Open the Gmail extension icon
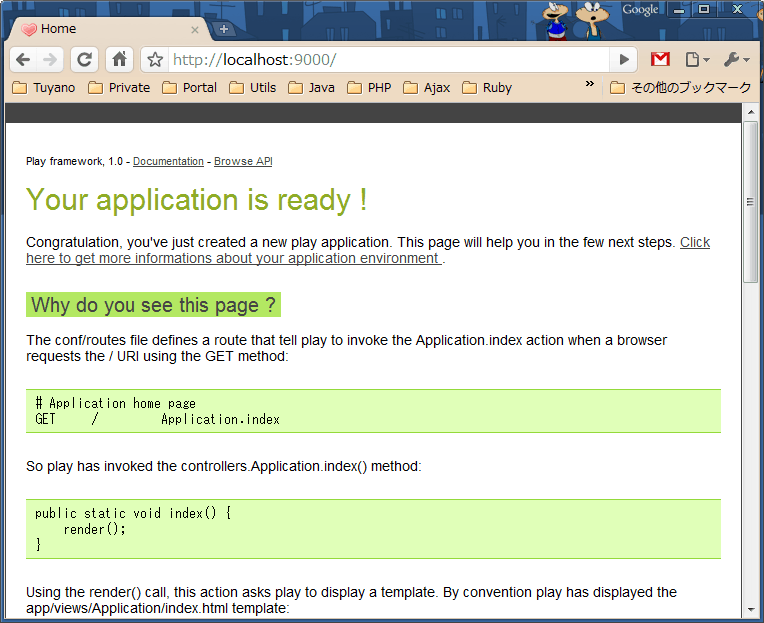764x623 pixels. point(660,60)
